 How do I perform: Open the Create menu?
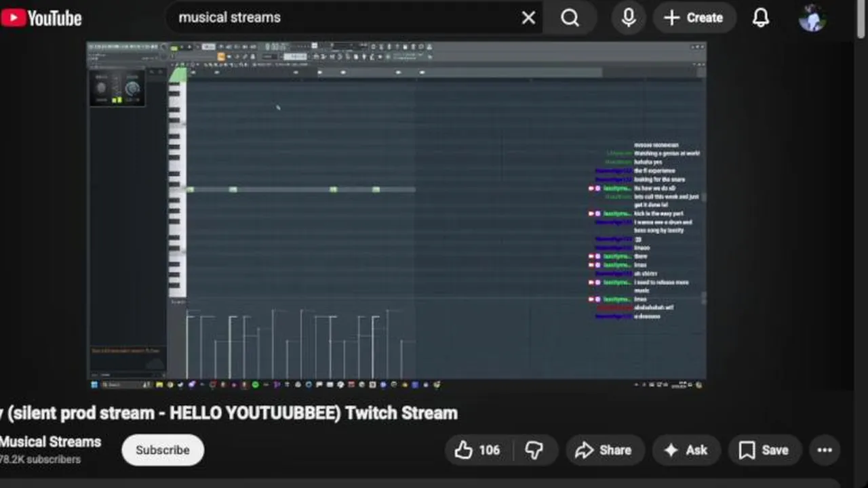pyautogui.click(x=694, y=18)
